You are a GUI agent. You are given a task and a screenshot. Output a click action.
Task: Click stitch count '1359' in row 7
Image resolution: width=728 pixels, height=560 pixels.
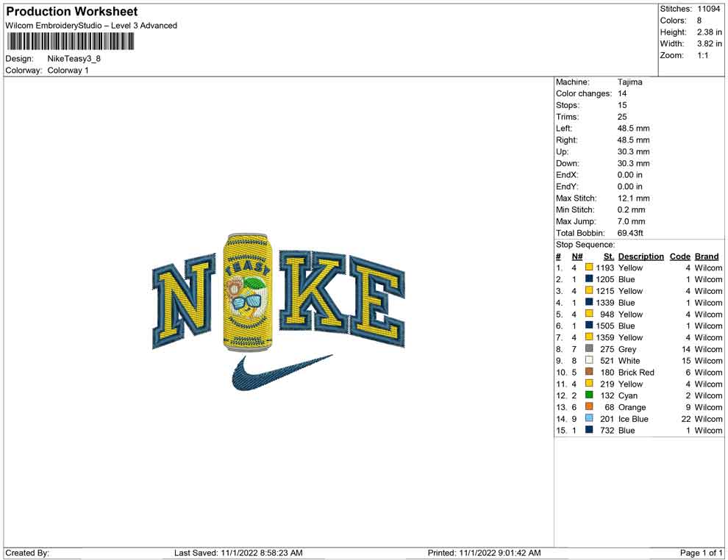coord(605,337)
